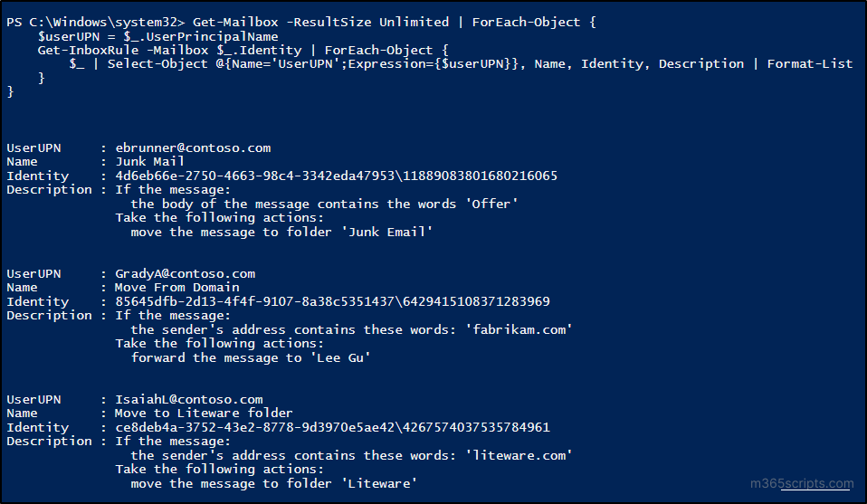Click the identity value starting with 85645dfb
Image resolution: width=867 pixels, height=504 pixels.
332,301
